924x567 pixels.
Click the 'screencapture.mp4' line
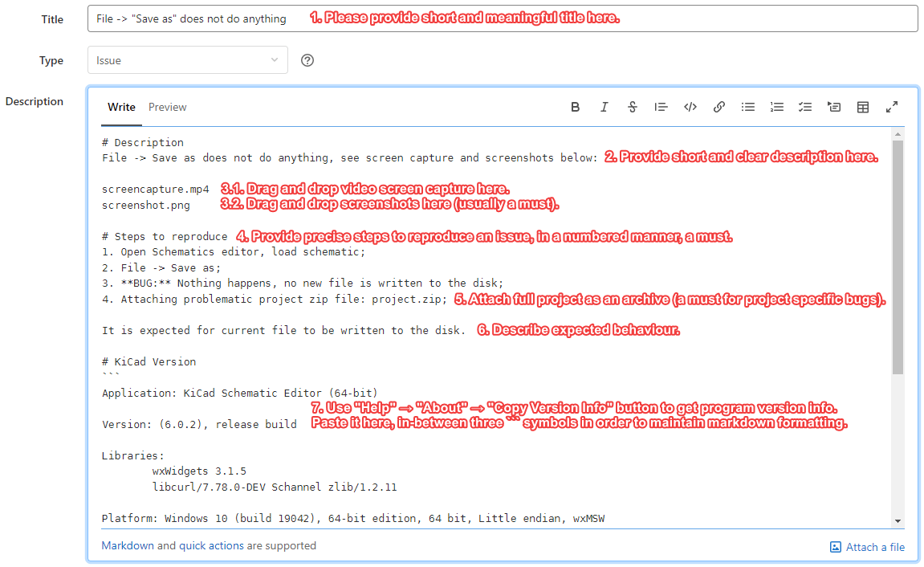[x=155, y=190]
